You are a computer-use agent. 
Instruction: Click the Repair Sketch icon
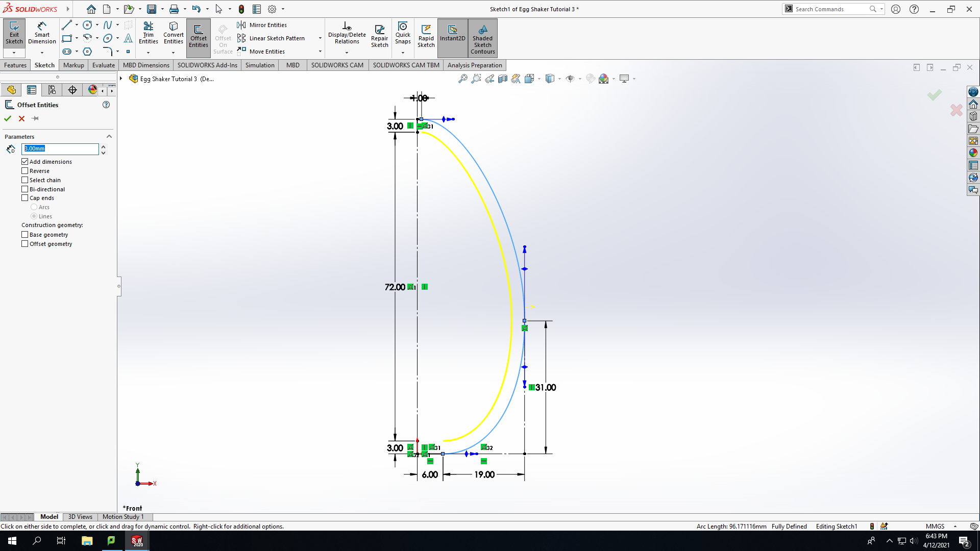pos(379,36)
